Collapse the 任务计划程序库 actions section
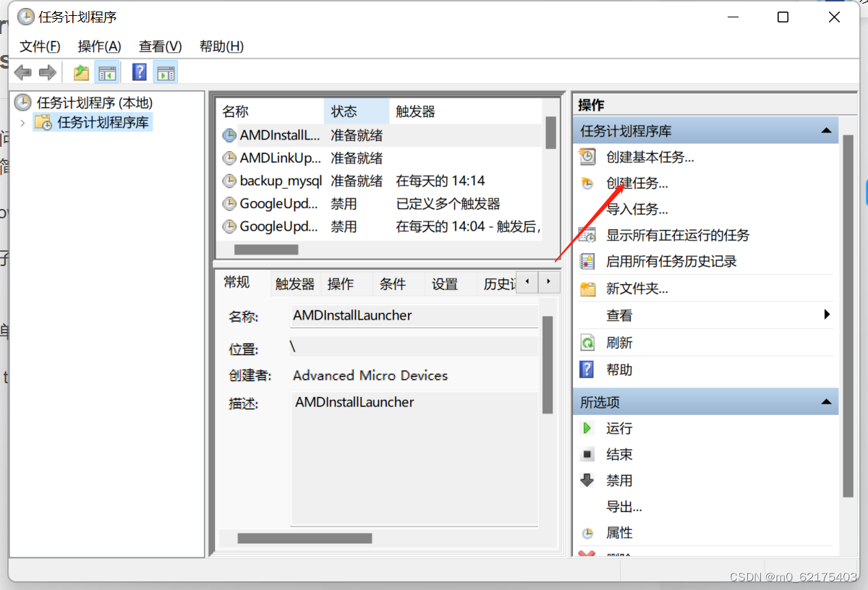The height and width of the screenshot is (590, 868). [x=825, y=131]
